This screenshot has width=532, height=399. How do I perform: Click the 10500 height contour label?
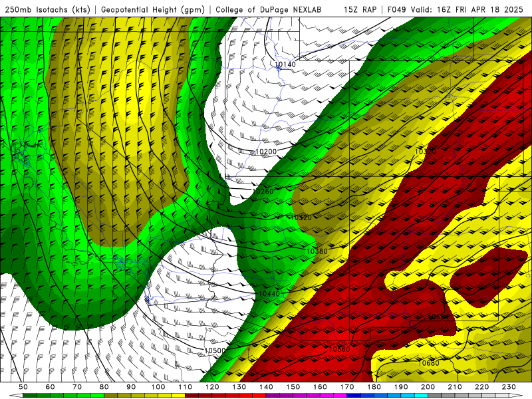pyautogui.click(x=215, y=350)
